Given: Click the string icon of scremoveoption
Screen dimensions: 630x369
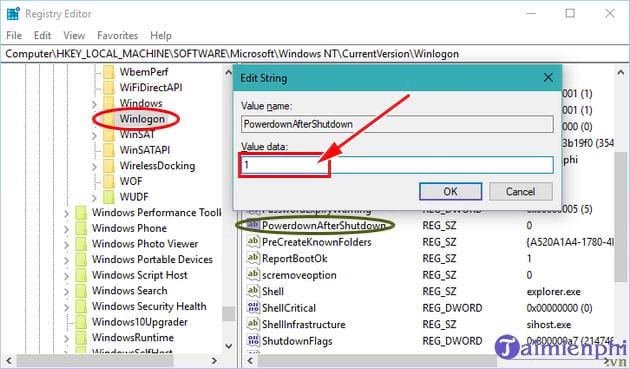Looking at the screenshot, I should (253, 275).
